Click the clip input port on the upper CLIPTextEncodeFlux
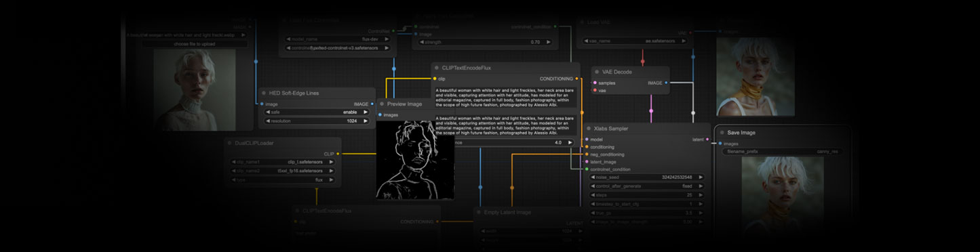The width and height of the screenshot is (980, 252). point(435,79)
